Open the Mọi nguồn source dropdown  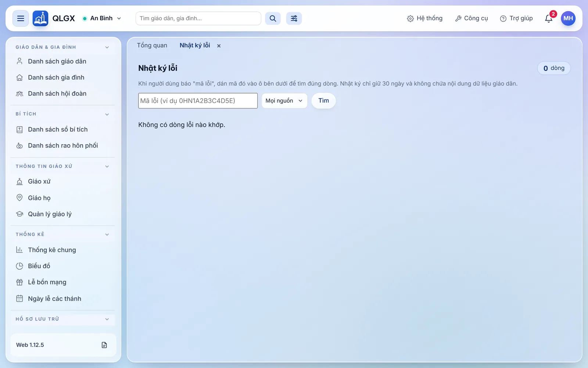click(284, 101)
